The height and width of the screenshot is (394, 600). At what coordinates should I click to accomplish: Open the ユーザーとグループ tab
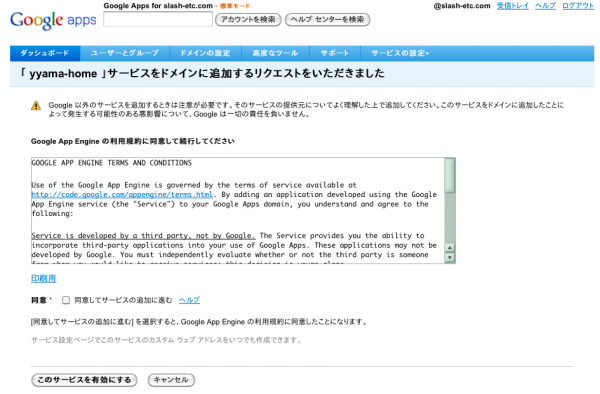pos(125,53)
